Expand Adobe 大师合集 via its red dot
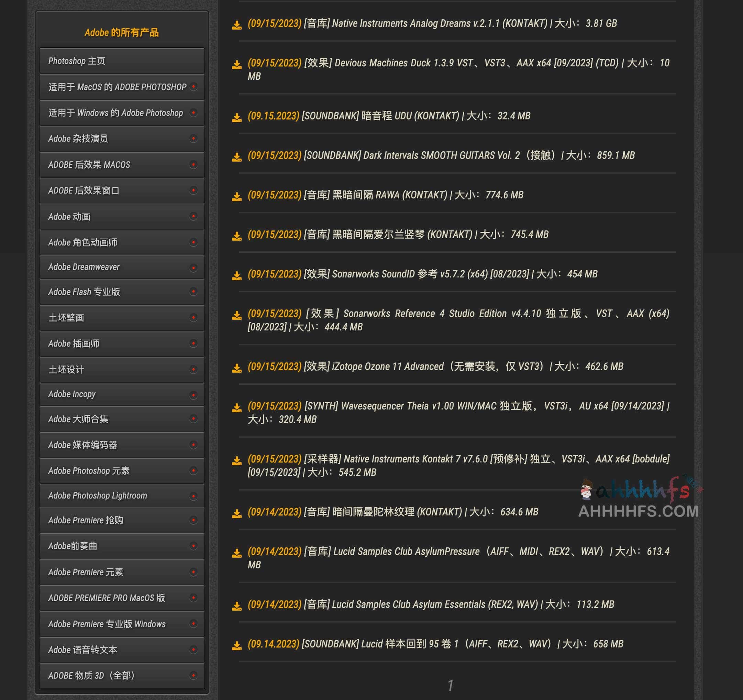This screenshot has height=700, width=743. (193, 419)
